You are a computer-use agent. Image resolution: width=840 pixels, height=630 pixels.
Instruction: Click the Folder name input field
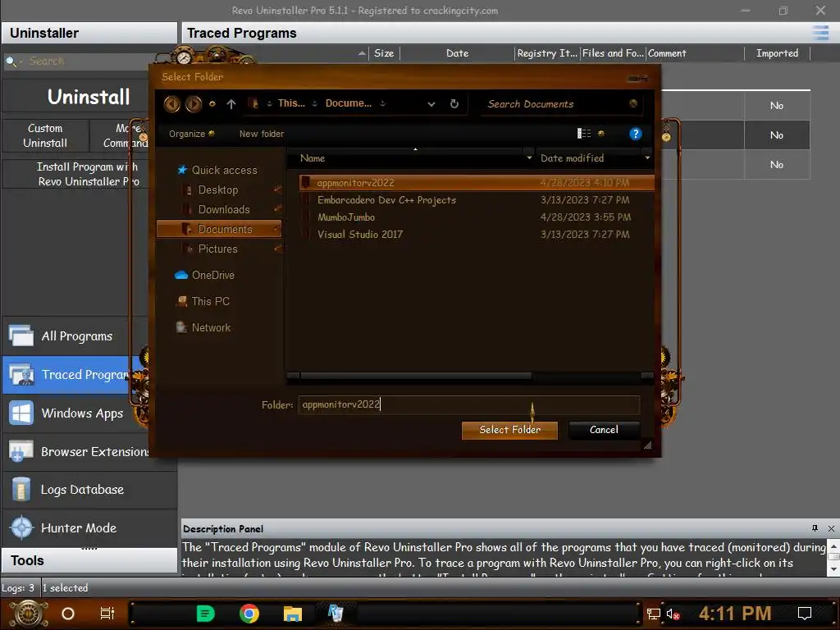pyautogui.click(x=468, y=404)
